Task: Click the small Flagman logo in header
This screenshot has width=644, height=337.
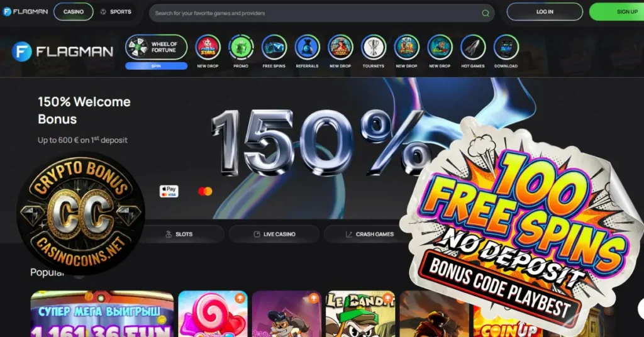Action: point(25,12)
